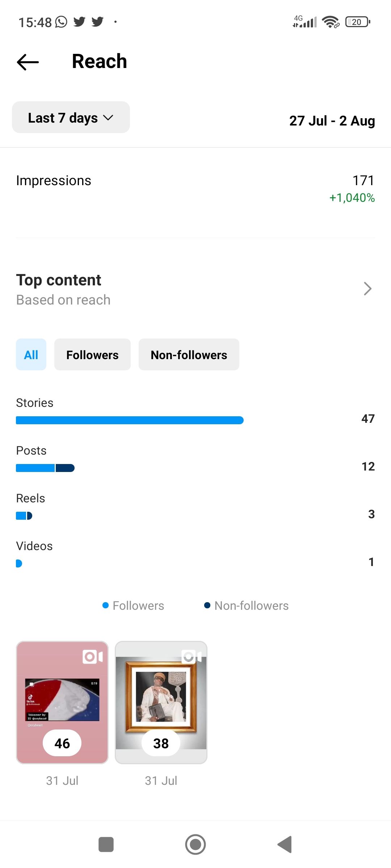Tap the Wi-Fi icon in status bar
Viewport: 391px width, 868px height.
pyautogui.click(x=330, y=22)
